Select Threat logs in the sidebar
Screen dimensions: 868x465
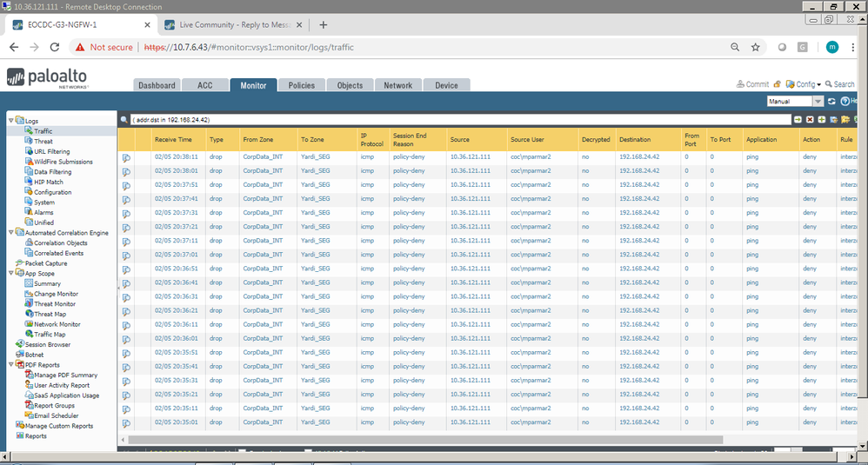point(43,141)
